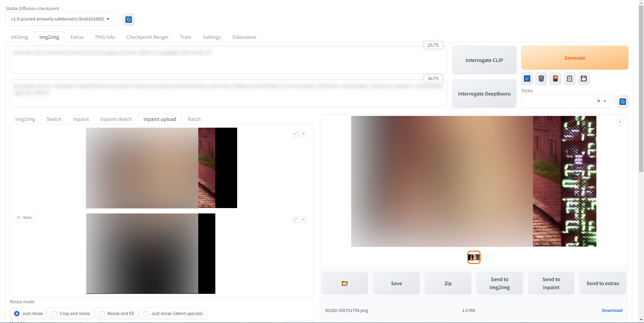Select the generated image thumbnail in the gallery
Viewport: 644px width, 323px height.
pyautogui.click(x=474, y=257)
